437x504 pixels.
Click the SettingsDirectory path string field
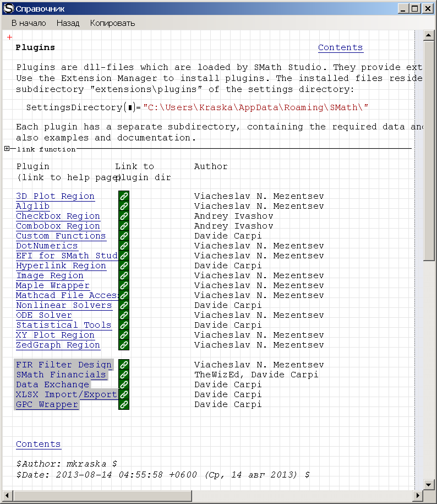click(255, 107)
